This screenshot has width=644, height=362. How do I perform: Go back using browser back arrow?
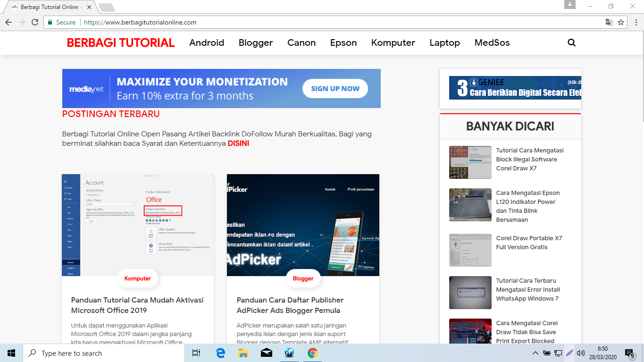click(x=8, y=22)
